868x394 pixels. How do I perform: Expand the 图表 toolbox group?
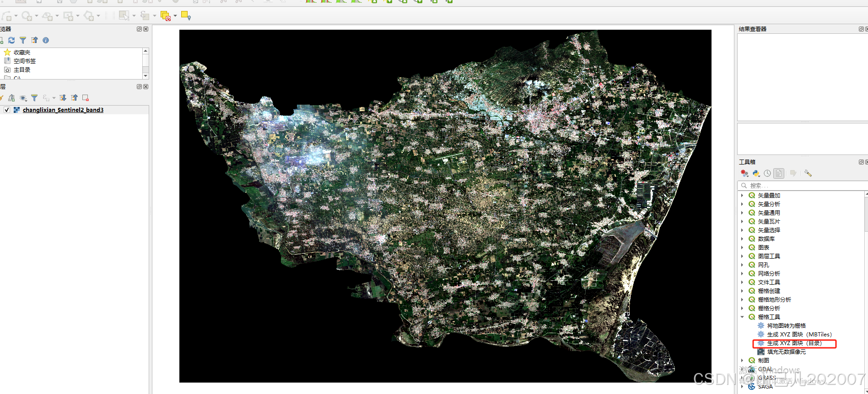point(742,247)
